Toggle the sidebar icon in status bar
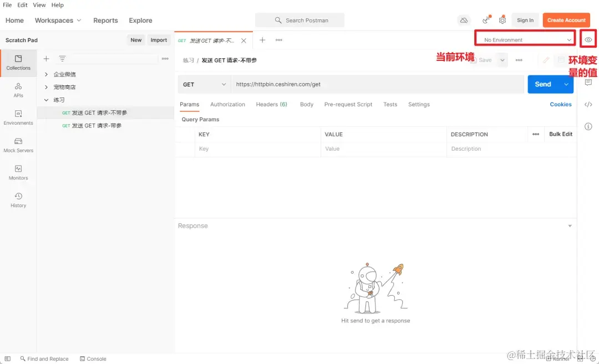Screen dimensions: 599x364 click(8, 358)
